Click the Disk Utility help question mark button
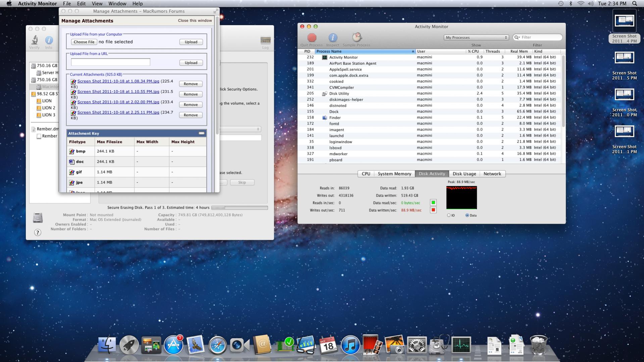Image resolution: width=644 pixels, height=362 pixels. 38,232
